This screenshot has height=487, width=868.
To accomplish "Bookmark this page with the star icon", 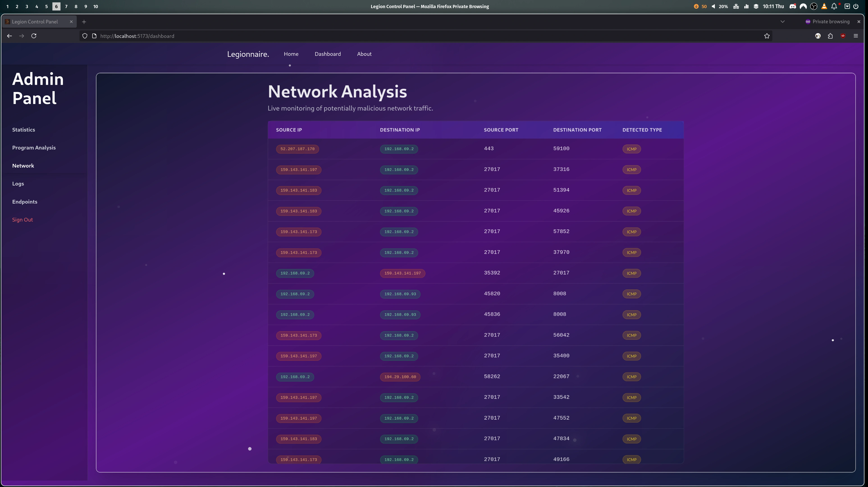I will (767, 36).
